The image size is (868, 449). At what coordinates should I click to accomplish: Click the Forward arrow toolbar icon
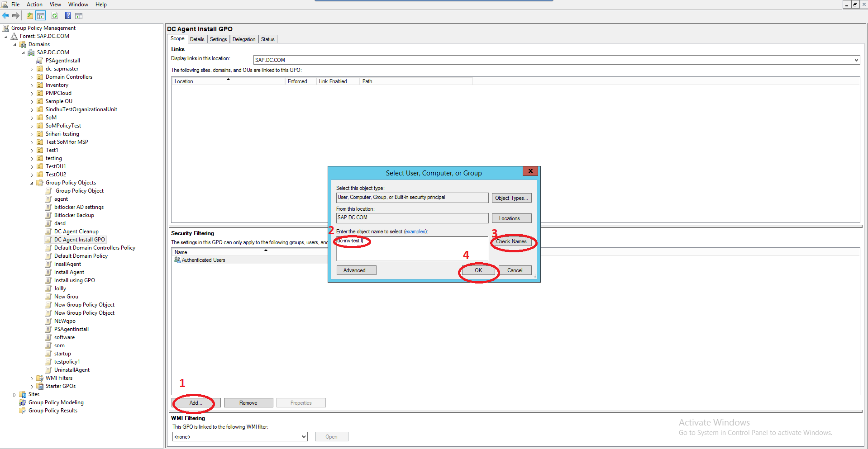(16, 16)
